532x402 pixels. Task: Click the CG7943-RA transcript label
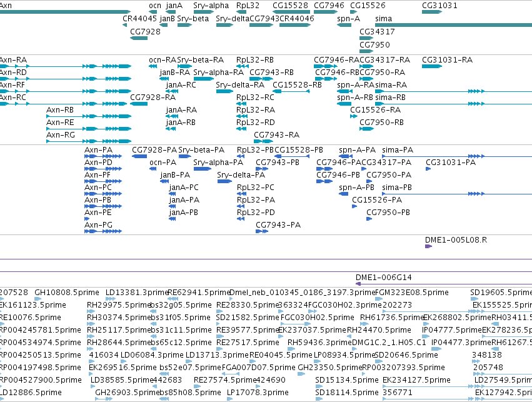point(276,135)
